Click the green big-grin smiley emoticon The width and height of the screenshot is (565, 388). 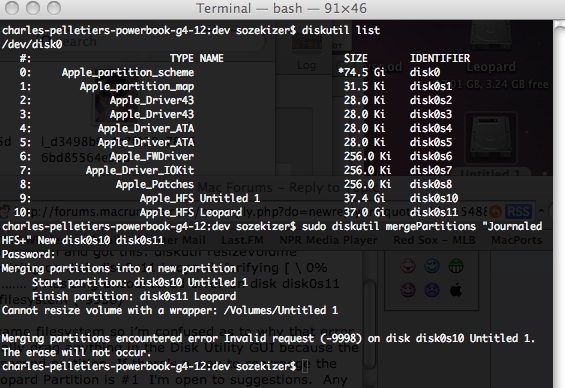pos(455,266)
